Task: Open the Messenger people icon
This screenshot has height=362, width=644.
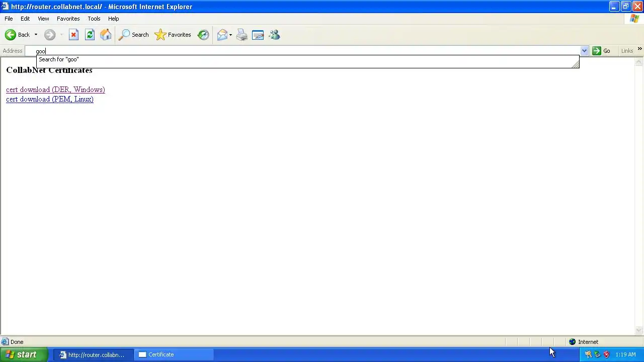Action: [274, 35]
